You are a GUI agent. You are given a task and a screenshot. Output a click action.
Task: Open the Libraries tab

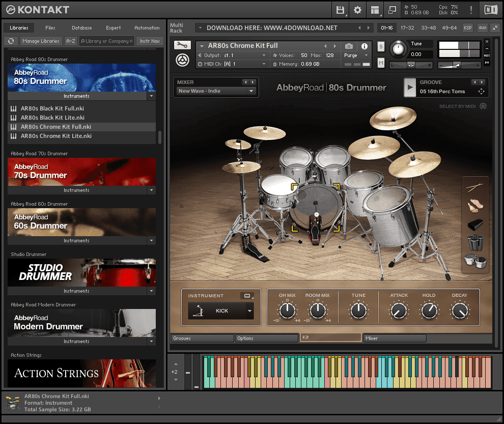click(19, 28)
